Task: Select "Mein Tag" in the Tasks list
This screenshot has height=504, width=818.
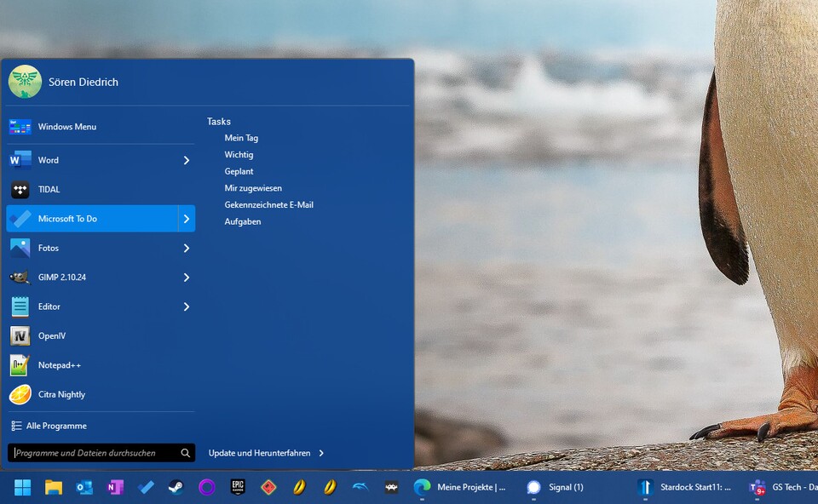Action: tap(241, 137)
